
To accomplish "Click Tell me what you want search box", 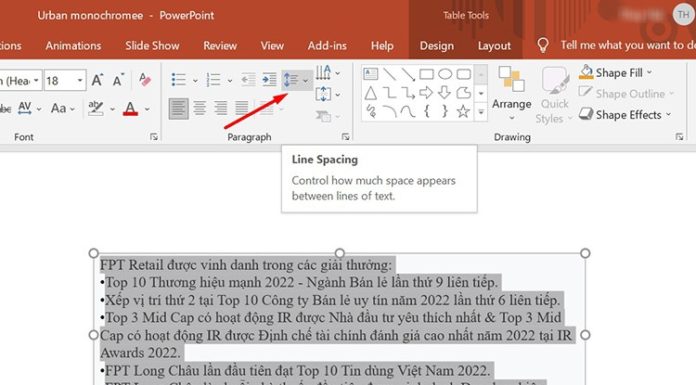I will coord(628,45).
